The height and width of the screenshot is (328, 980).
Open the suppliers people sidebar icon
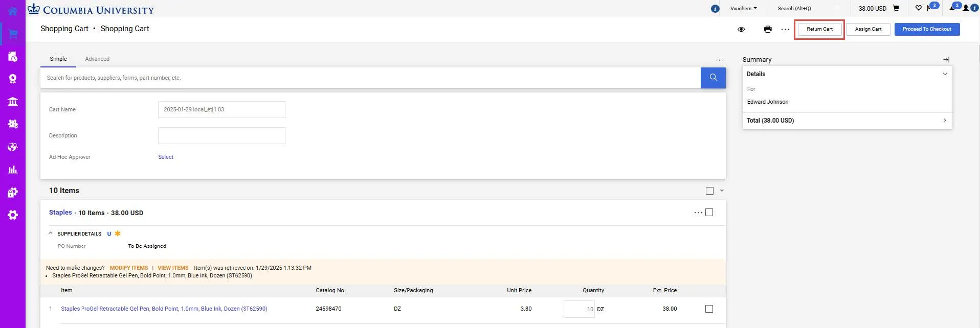[x=13, y=124]
